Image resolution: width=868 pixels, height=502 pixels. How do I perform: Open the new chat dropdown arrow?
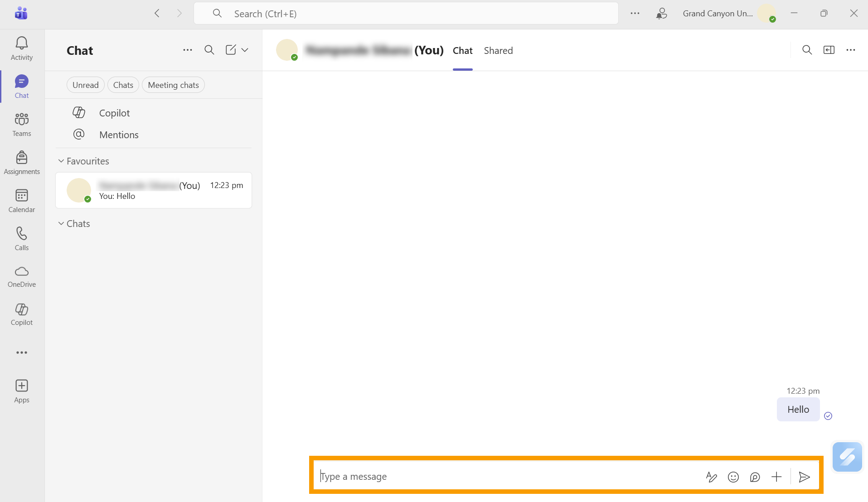(245, 50)
